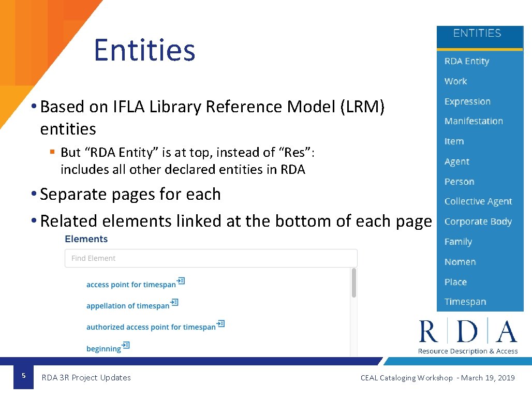The image size is (532, 399).
Task: Click the ENTITIES menu header
Action: pos(477,33)
